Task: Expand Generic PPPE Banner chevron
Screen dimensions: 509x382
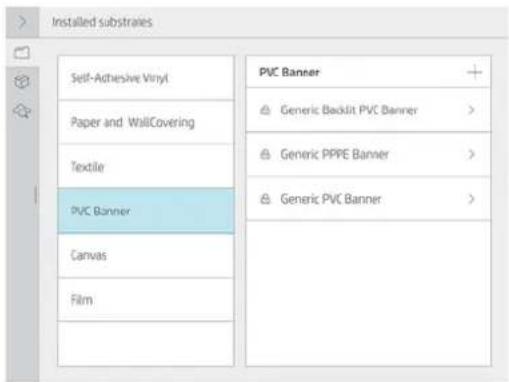Action: [471, 154]
